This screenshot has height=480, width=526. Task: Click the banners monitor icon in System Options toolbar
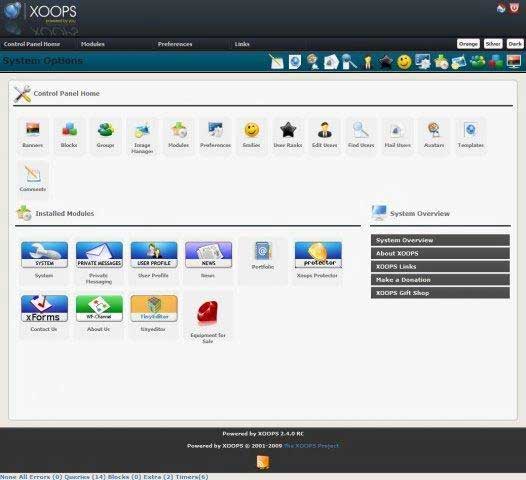514,62
